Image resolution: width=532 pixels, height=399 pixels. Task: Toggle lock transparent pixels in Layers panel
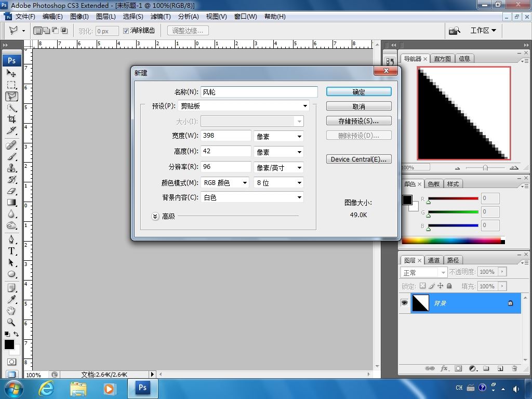click(x=422, y=286)
